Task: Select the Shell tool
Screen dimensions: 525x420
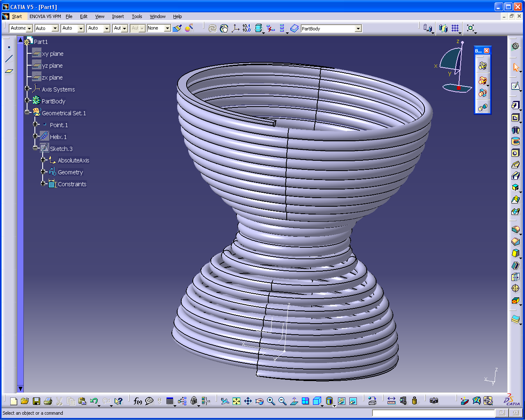Action: click(516, 265)
